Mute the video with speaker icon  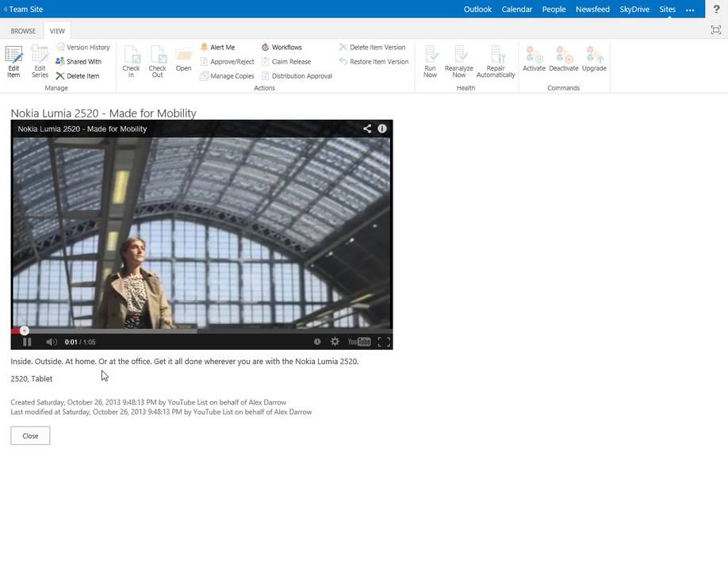click(51, 342)
